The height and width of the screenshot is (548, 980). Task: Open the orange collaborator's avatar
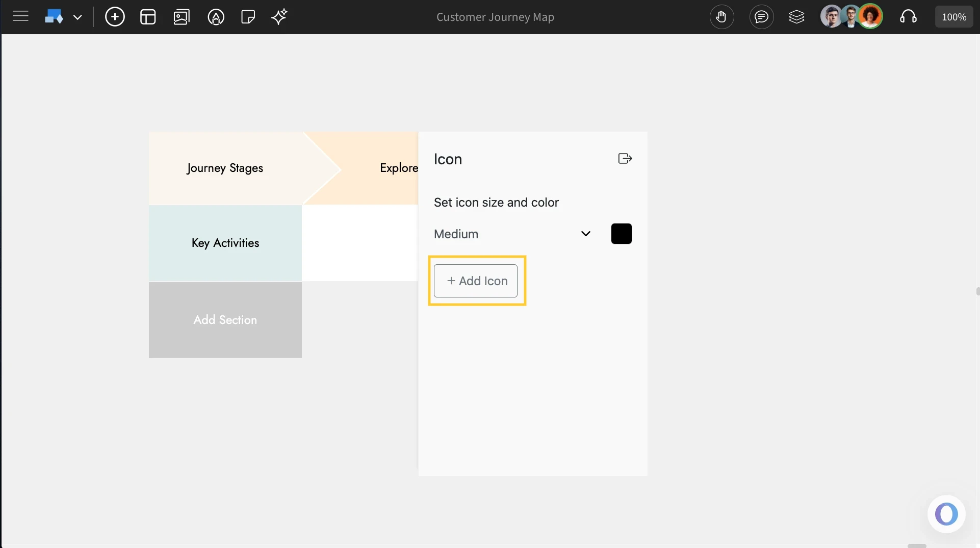871,16
